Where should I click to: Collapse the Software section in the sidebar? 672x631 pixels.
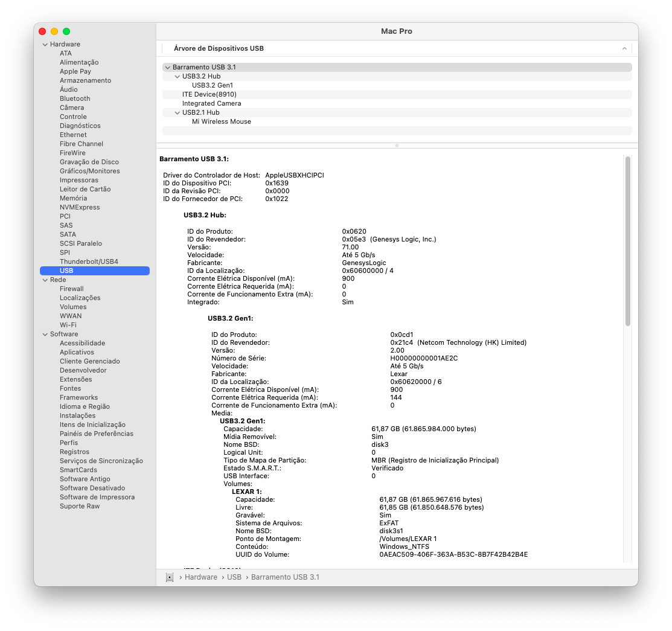pos(45,334)
